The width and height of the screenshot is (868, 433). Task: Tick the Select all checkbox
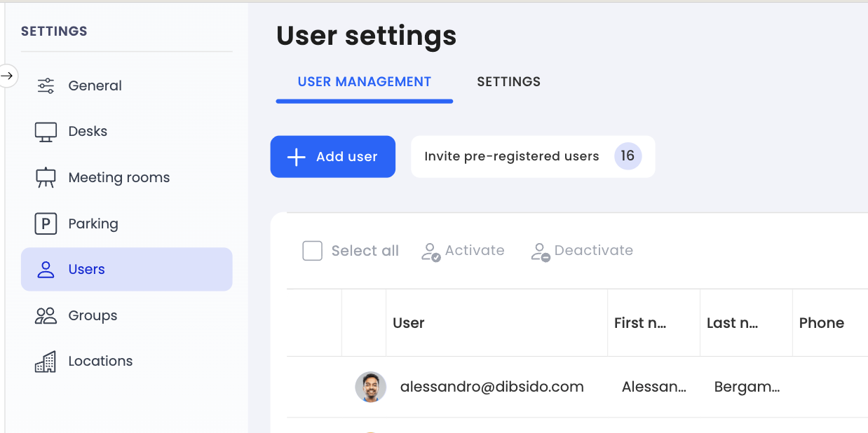pyautogui.click(x=312, y=251)
